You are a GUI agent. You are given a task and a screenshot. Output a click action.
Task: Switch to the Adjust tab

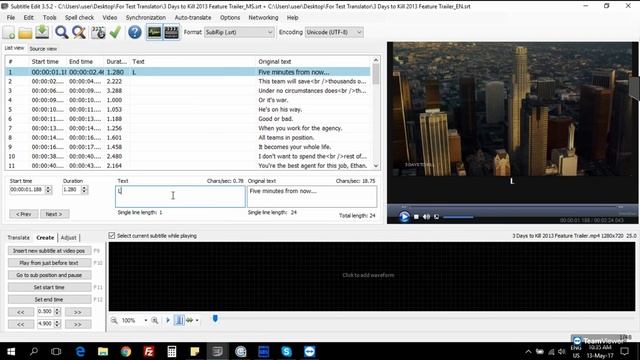tap(69, 238)
